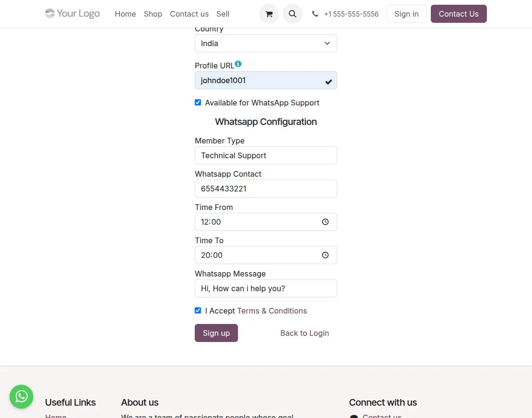The height and width of the screenshot is (418, 532).
Task: Uncheck Available for WhatsApp Support
Action: pos(198,103)
